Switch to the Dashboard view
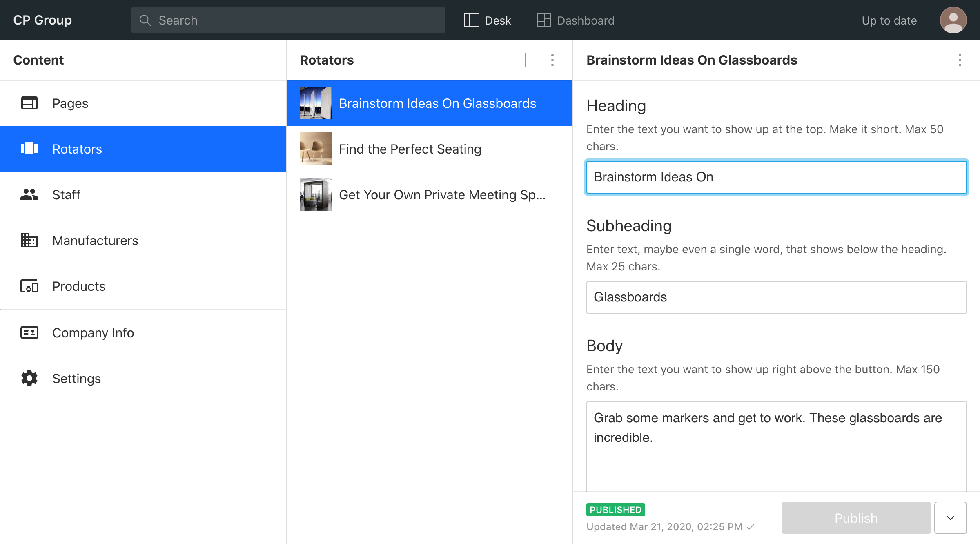 coord(576,20)
